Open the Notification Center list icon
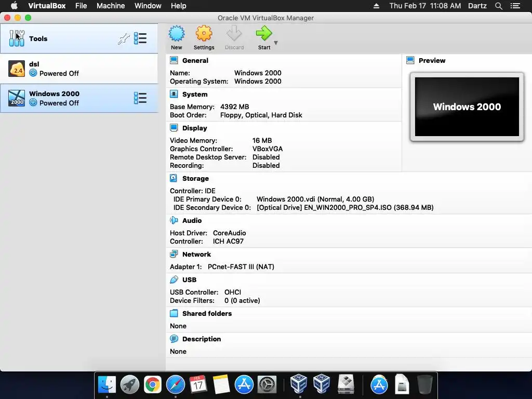The width and height of the screenshot is (532, 399). tap(515, 6)
